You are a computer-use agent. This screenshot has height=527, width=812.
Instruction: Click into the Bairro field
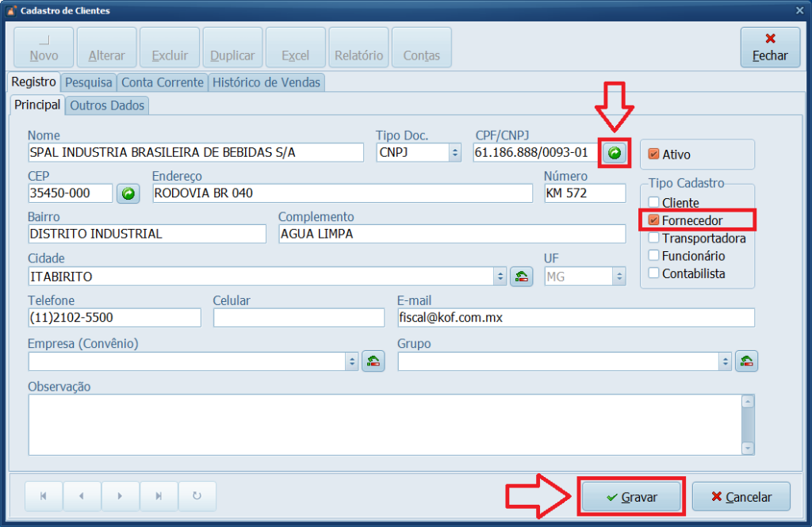click(x=147, y=234)
